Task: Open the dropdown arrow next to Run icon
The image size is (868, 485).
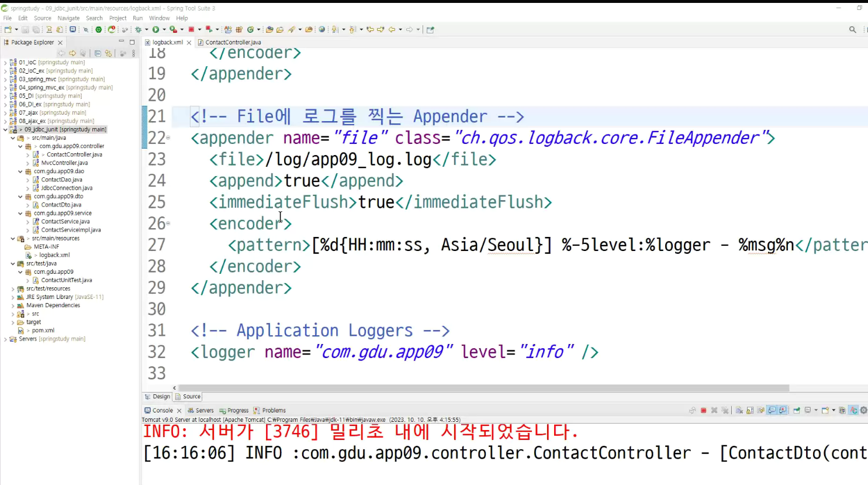Action: click(164, 29)
